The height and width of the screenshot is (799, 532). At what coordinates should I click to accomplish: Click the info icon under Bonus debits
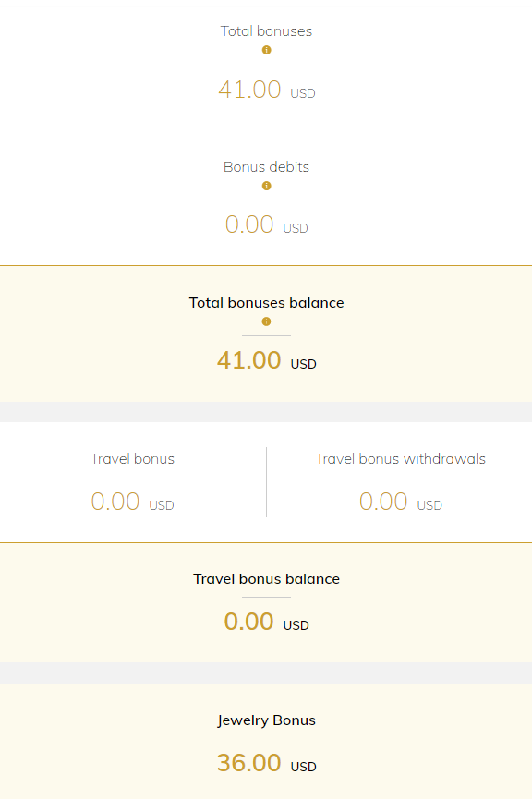[267, 186]
